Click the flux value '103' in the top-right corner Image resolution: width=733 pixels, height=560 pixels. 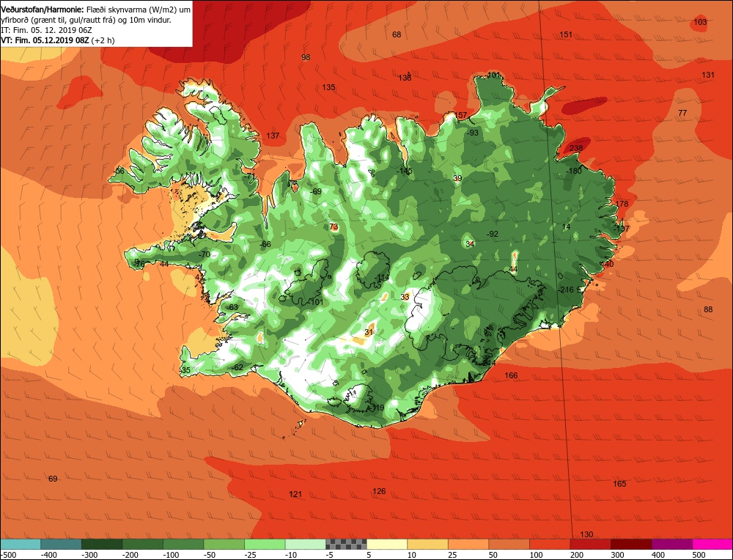(700, 22)
